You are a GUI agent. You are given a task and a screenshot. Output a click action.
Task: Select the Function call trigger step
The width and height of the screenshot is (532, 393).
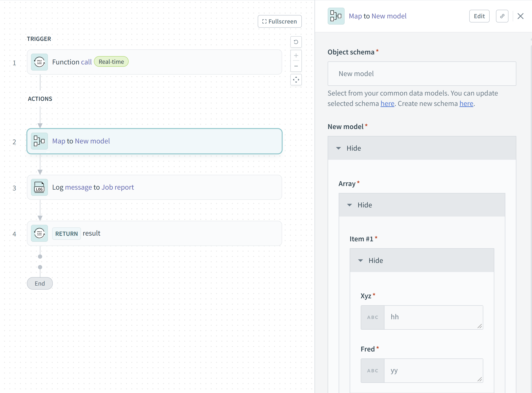point(154,62)
